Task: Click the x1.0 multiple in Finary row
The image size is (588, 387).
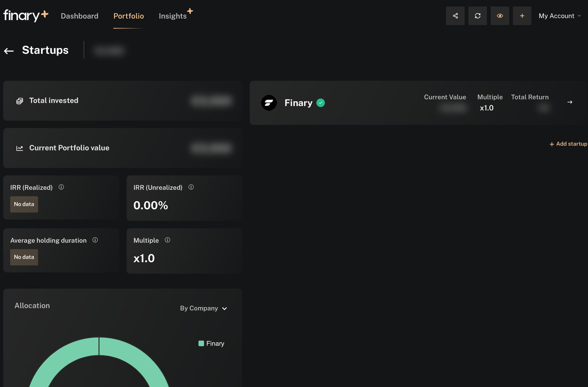Action: click(x=487, y=108)
